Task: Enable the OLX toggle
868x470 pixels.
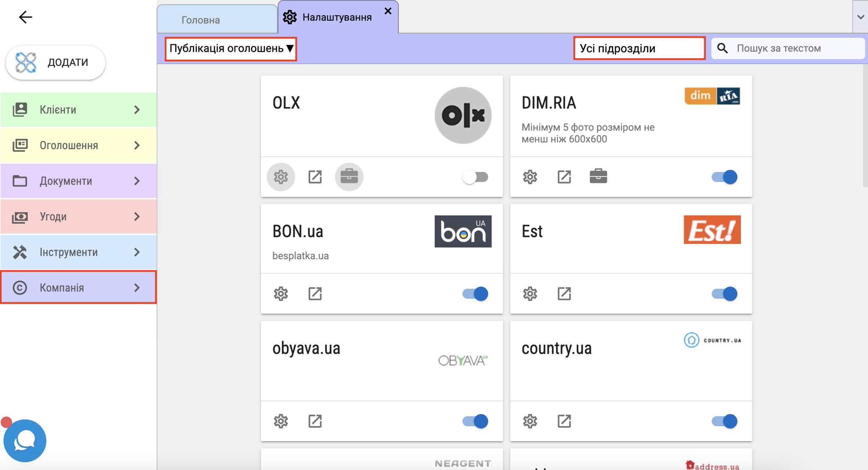Action: click(x=475, y=177)
